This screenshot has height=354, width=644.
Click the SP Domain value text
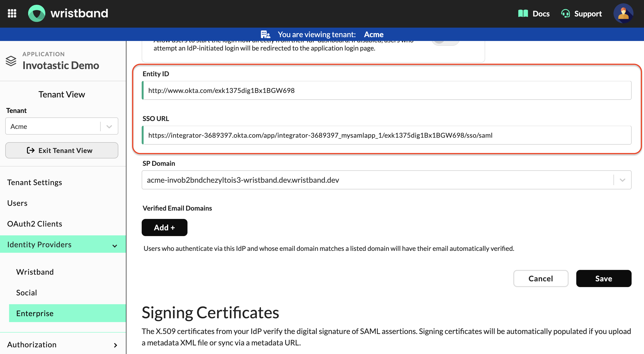[x=243, y=180]
